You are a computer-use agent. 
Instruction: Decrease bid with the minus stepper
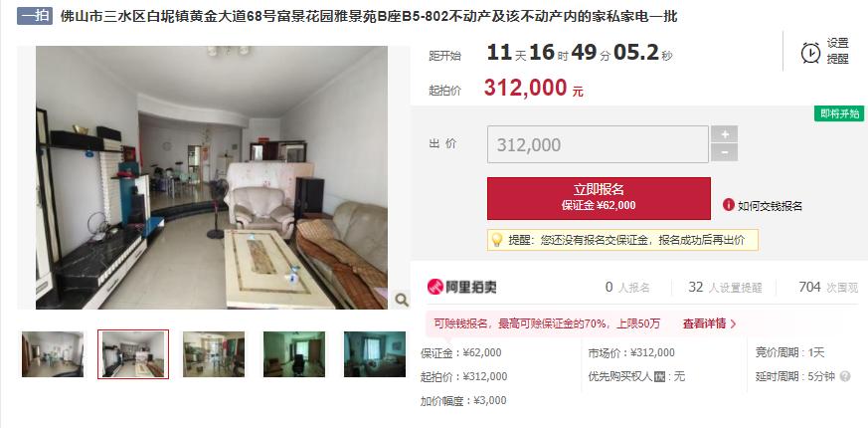pos(724,152)
